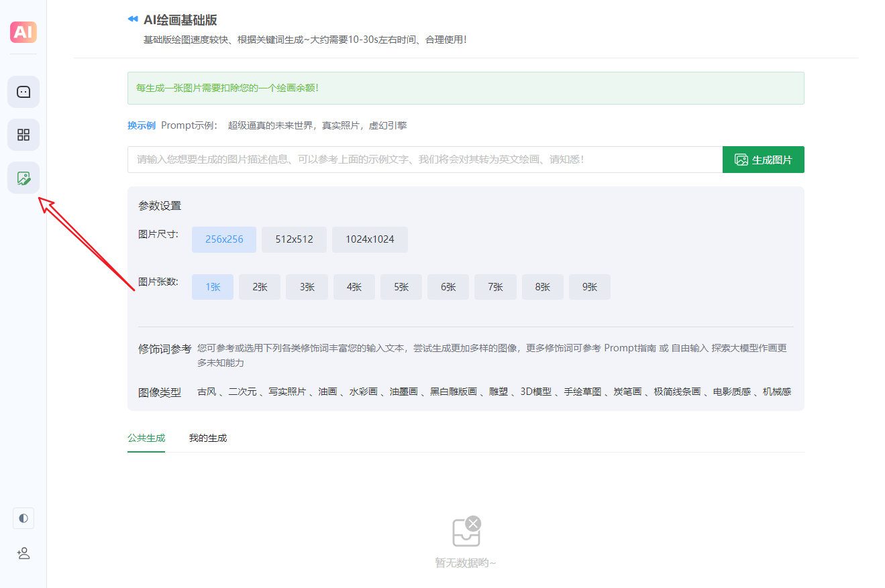The height and width of the screenshot is (588, 885).
Task: Select the 512x512 image size option
Action: click(294, 239)
